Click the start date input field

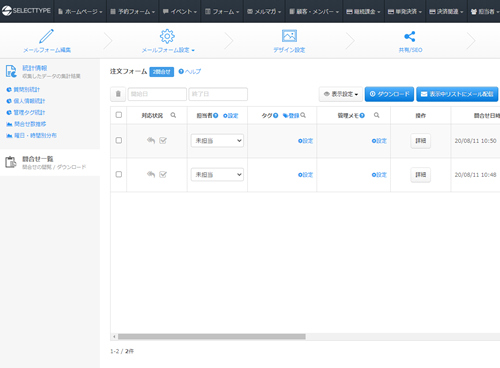coord(157,94)
